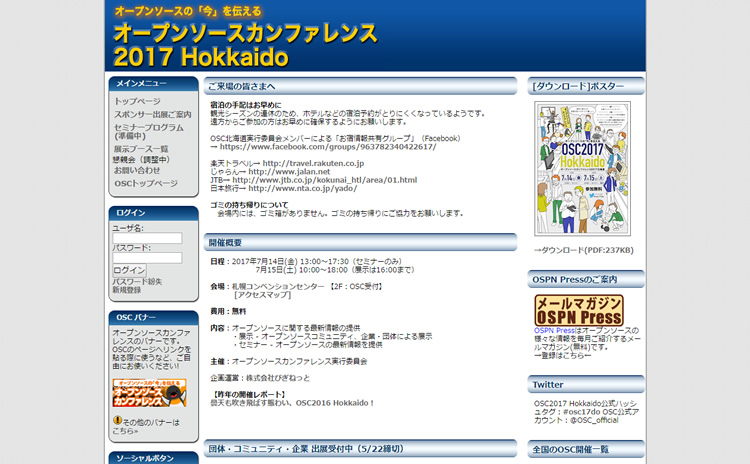The width and height of the screenshot is (750, 464).
Task: Open 懇親会（調整中） menu item
Action: click(x=142, y=160)
